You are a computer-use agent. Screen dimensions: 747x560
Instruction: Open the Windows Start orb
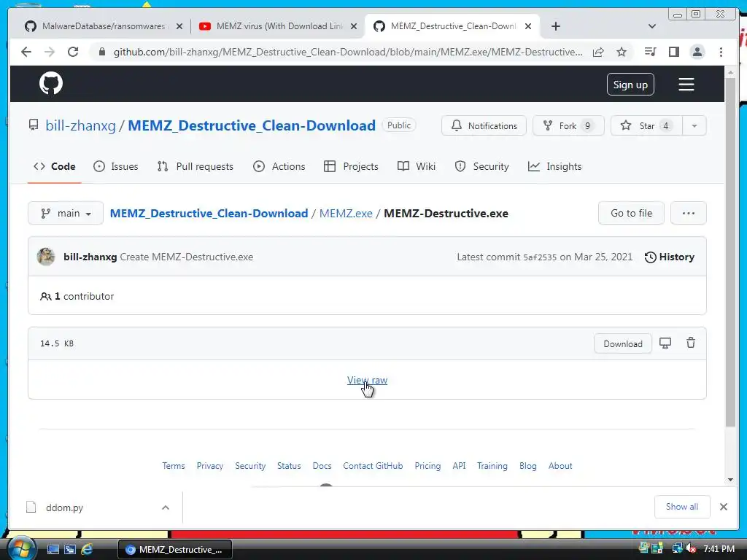pos(21,549)
